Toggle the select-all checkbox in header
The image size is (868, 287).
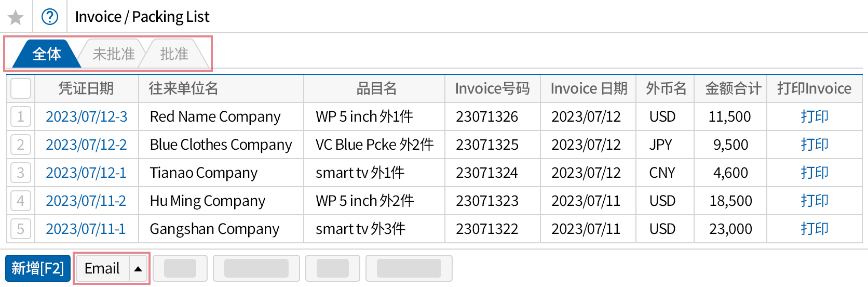[x=21, y=88]
